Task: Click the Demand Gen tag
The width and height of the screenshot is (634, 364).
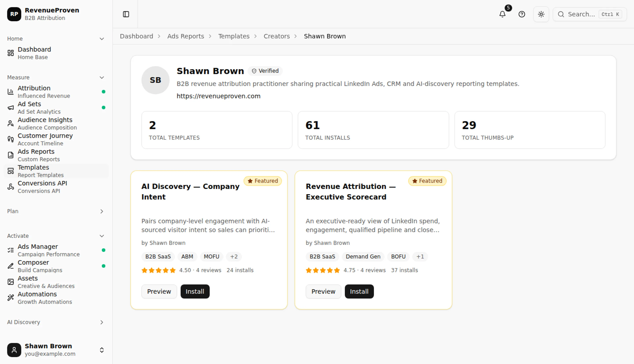Action: [x=363, y=257]
